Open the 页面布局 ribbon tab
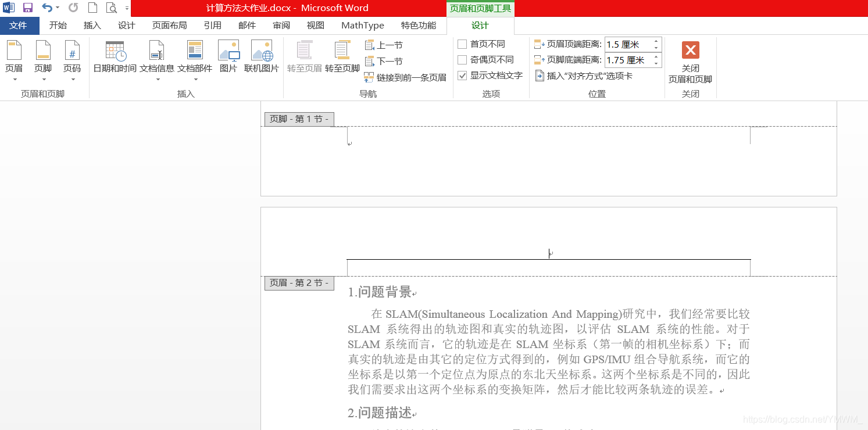This screenshot has height=430, width=868. pos(169,26)
